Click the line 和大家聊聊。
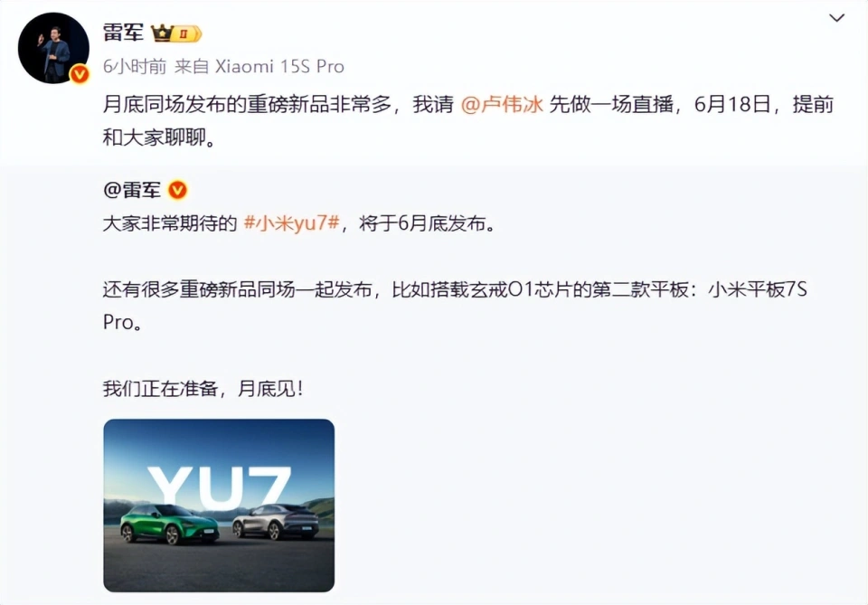The height and width of the screenshot is (605, 868). coord(159,137)
